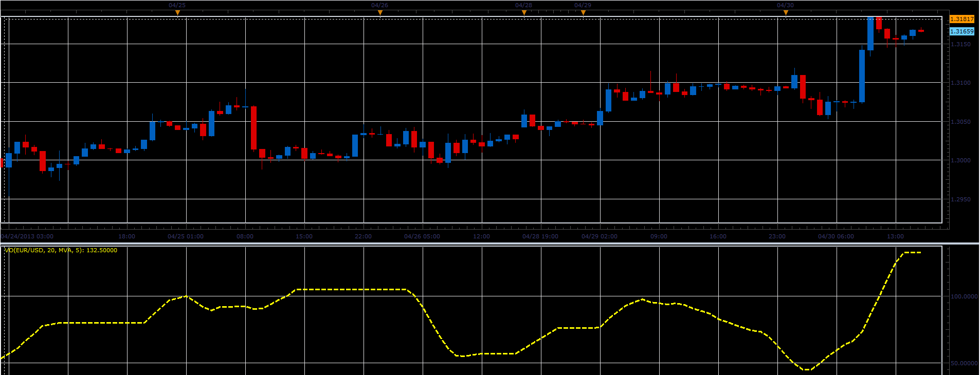The height and width of the screenshot is (375, 980).
Task: Click the 04/25 day marker triangle
Action: click(x=177, y=12)
